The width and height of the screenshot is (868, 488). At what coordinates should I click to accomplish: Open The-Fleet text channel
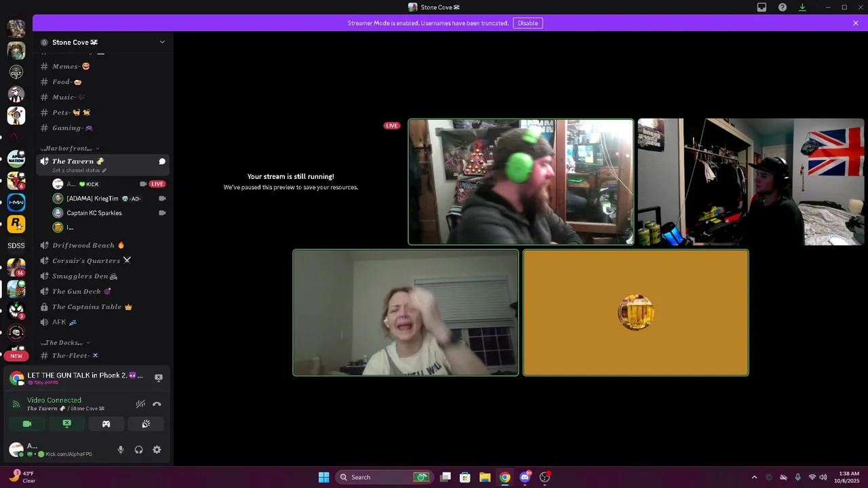click(x=102, y=356)
